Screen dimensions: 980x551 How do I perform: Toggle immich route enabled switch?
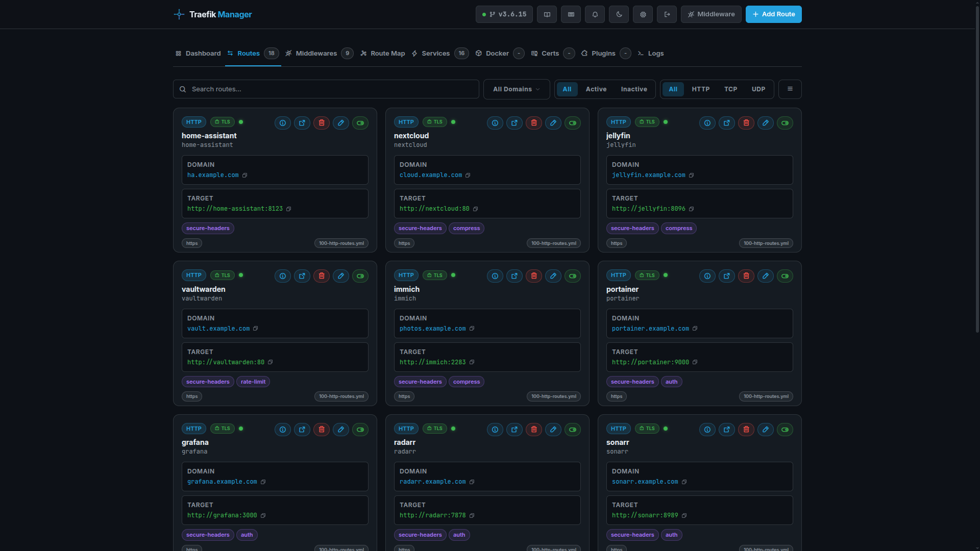click(573, 276)
